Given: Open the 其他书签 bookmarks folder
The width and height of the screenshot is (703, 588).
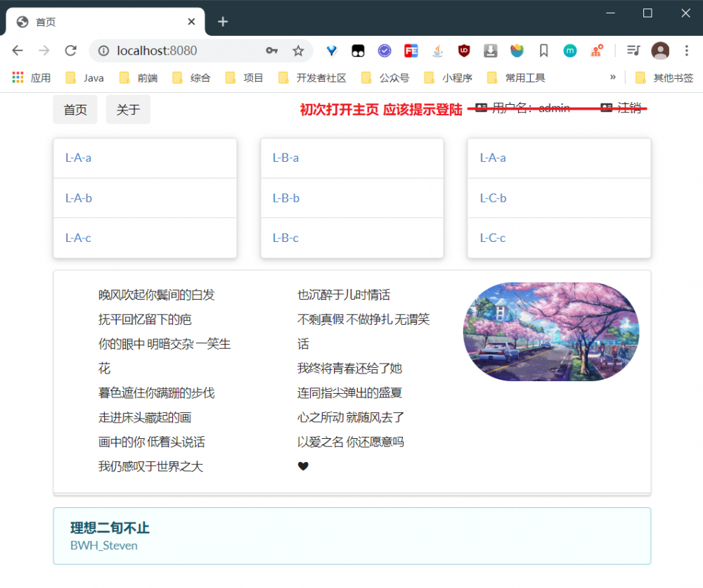Looking at the screenshot, I should coord(665,77).
